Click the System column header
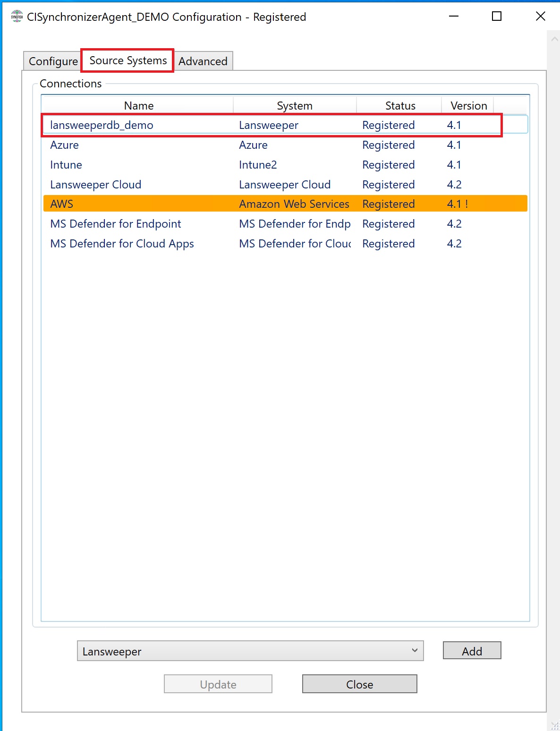 click(x=295, y=105)
